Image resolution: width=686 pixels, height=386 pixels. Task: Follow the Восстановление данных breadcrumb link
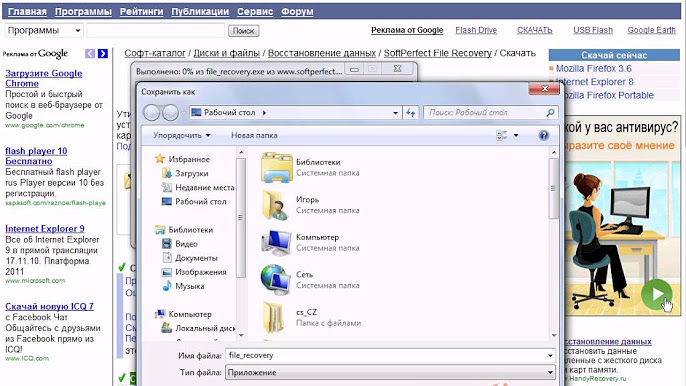pyautogui.click(x=322, y=53)
